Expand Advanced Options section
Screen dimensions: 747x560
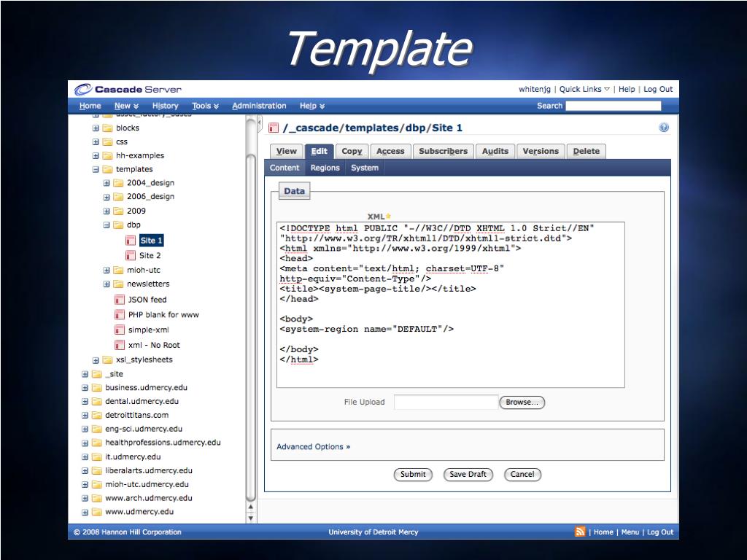313,447
